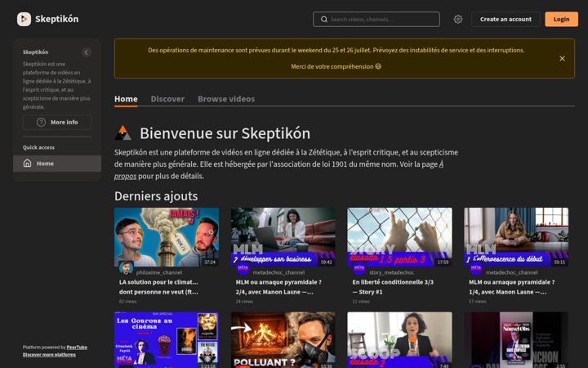Click the Skeptikón logo icon
This screenshot has height=368, width=588.
click(24, 19)
